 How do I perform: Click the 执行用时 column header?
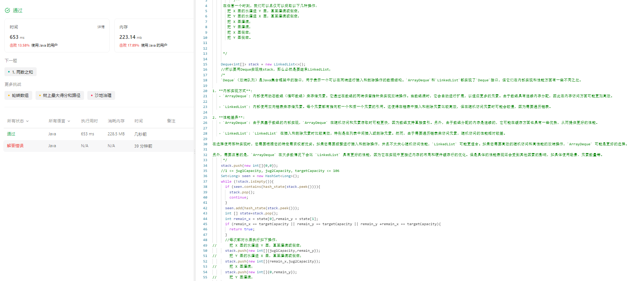(89, 121)
